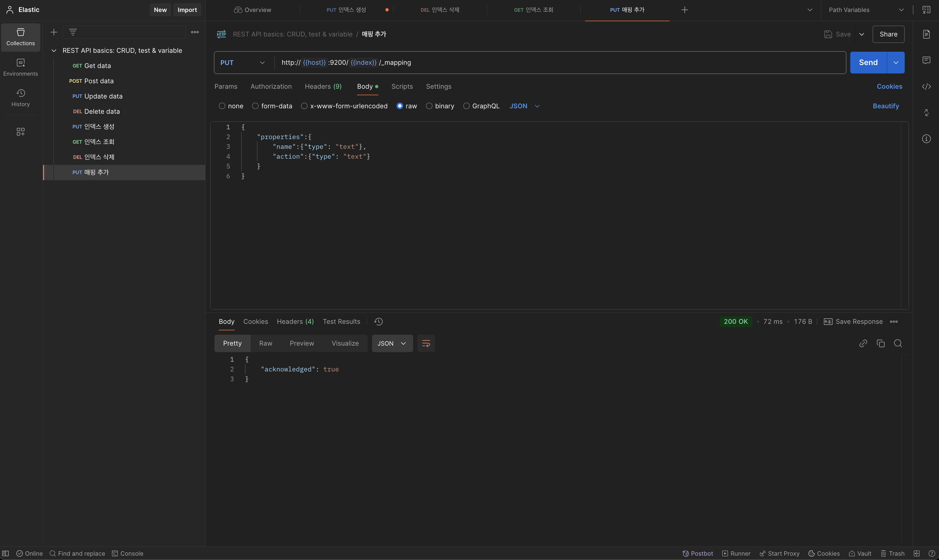Collapse the REST API basics collection

click(54, 51)
